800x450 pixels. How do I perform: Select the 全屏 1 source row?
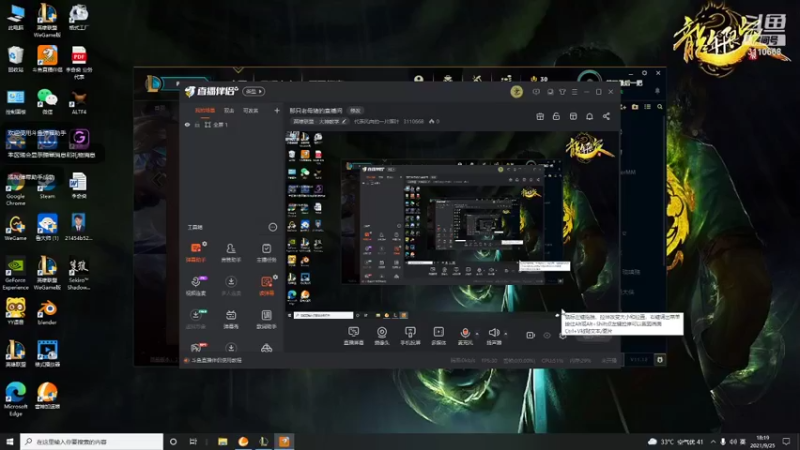(x=232, y=125)
